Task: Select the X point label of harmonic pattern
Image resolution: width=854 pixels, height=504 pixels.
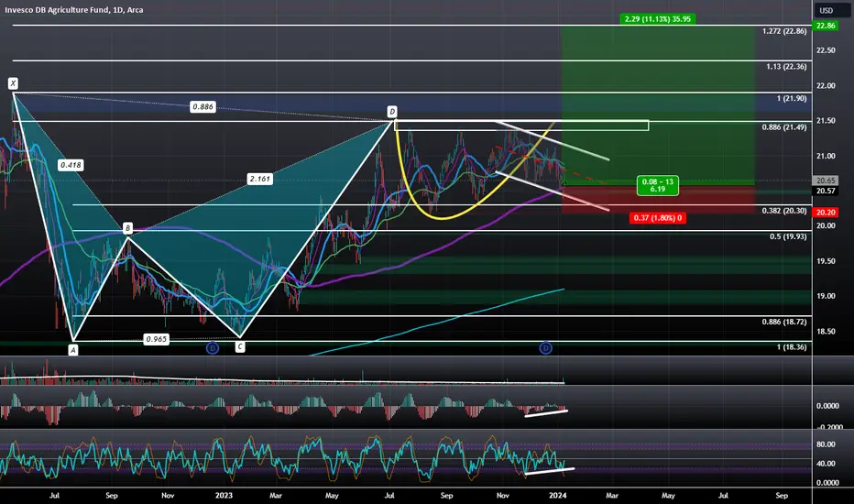Action: tap(13, 83)
